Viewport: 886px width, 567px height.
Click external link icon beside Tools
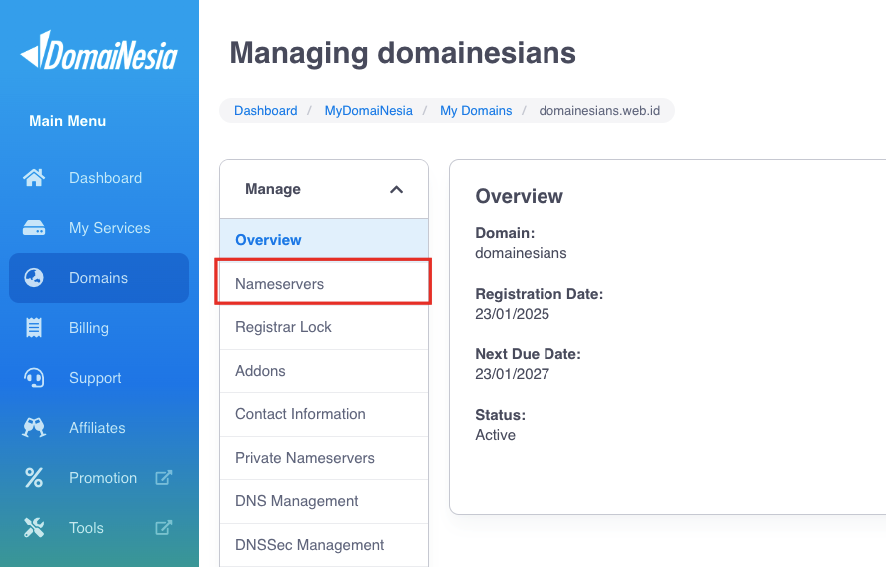[163, 527]
